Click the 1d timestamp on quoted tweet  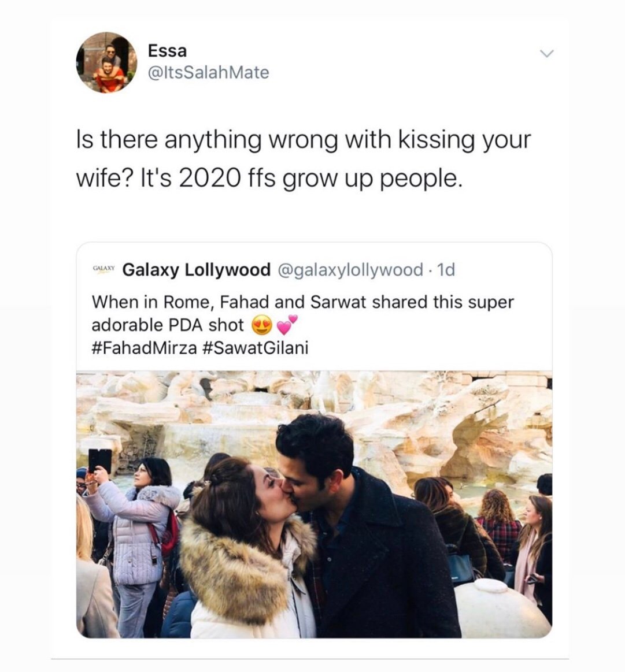(x=445, y=270)
